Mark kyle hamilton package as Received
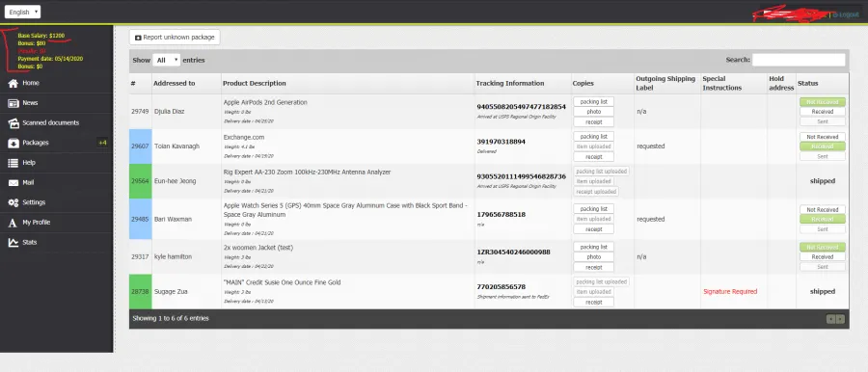This screenshot has height=372, width=868. pyautogui.click(x=822, y=257)
